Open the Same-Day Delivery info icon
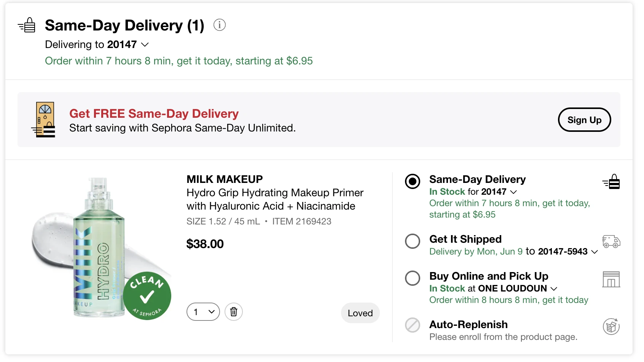 [x=220, y=25]
